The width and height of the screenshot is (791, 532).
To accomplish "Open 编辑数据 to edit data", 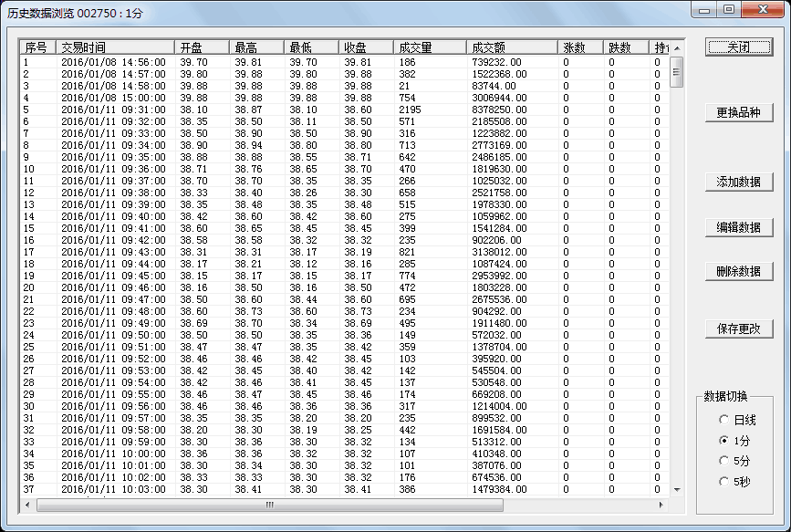I will pyautogui.click(x=738, y=227).
